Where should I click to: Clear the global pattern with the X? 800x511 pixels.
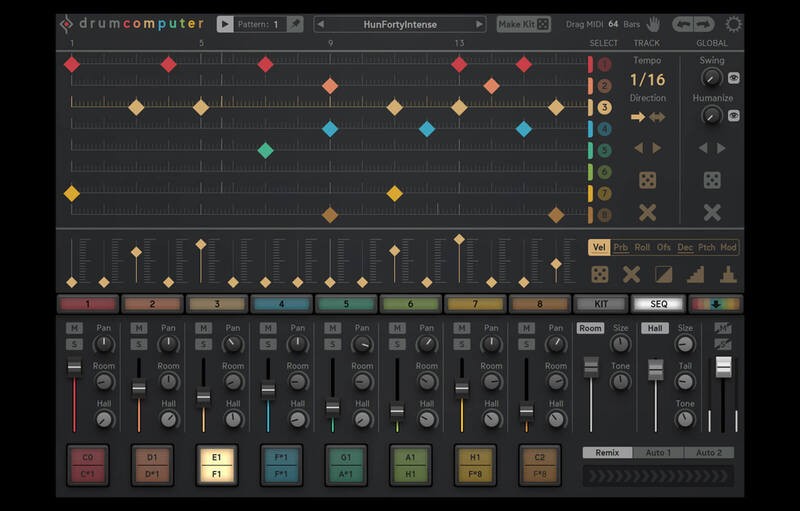(712, 213)
